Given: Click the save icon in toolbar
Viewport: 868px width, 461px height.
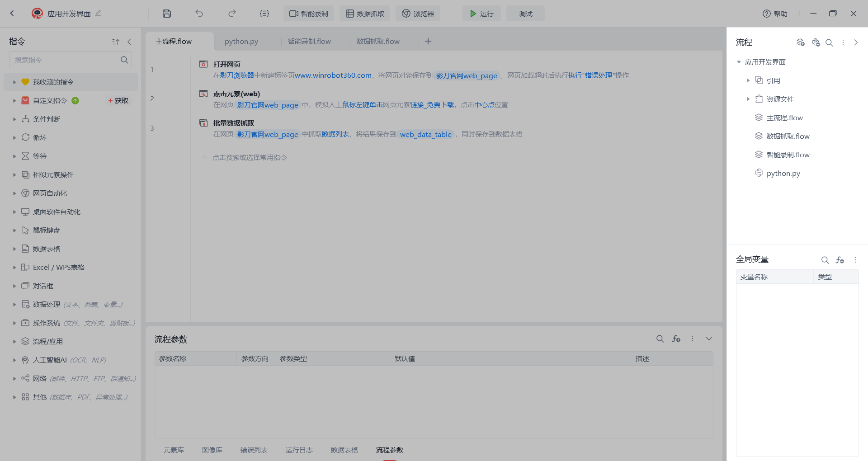Looking at the screenshot, I should click(x=167, y=14).
